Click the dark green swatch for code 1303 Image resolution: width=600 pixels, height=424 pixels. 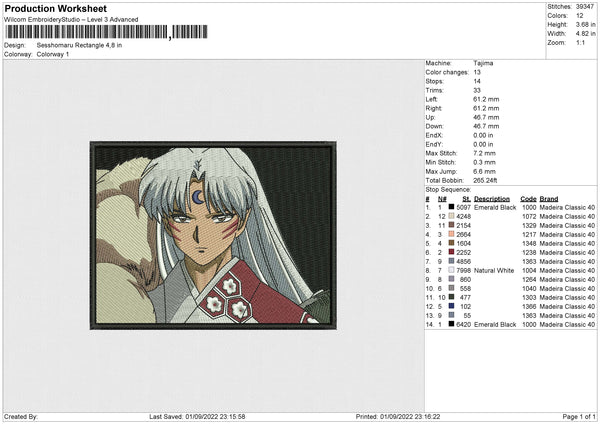coord(451,297)
